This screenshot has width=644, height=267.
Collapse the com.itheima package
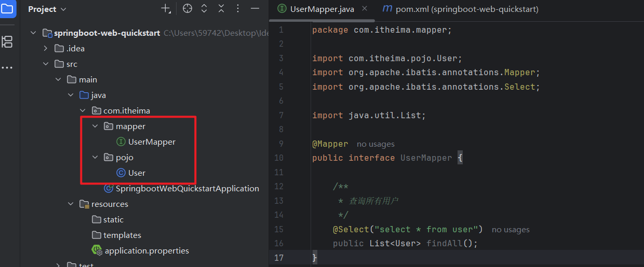[x=83, y=111]
